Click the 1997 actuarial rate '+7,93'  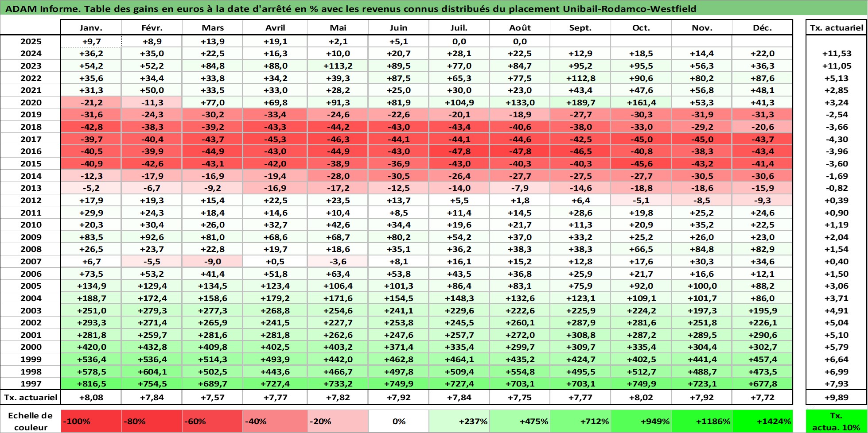point(837,383)
